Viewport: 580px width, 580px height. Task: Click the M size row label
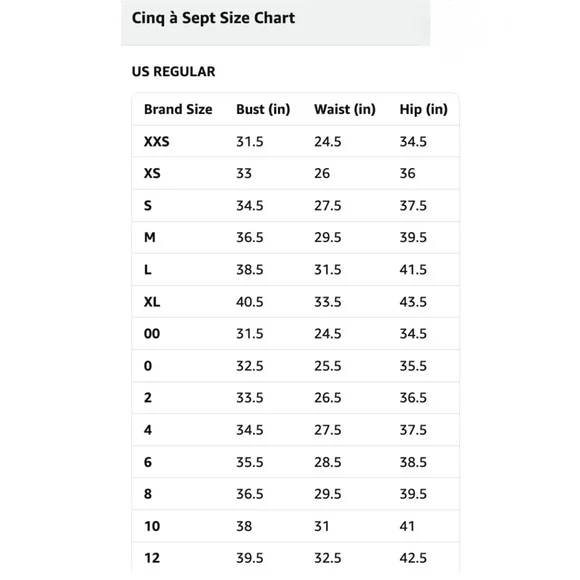pyautogui.click(x=149, y=237)
